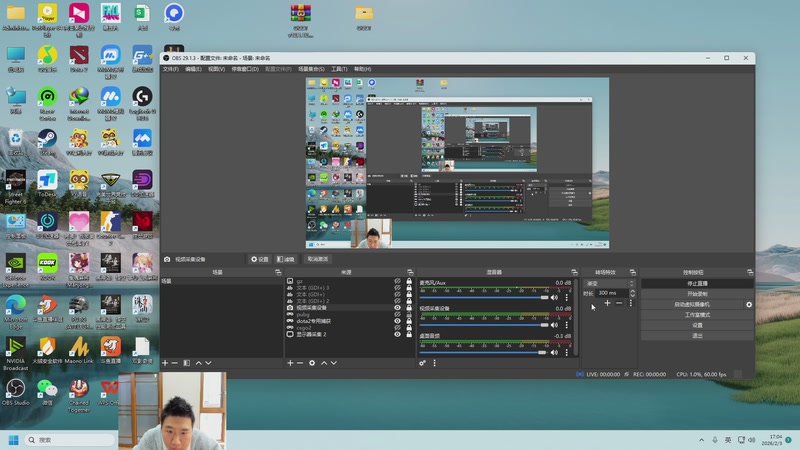Unlock the 视频采集设备 source lock icon
Viewport: 800px width, 450px height.
click(409, 308)
